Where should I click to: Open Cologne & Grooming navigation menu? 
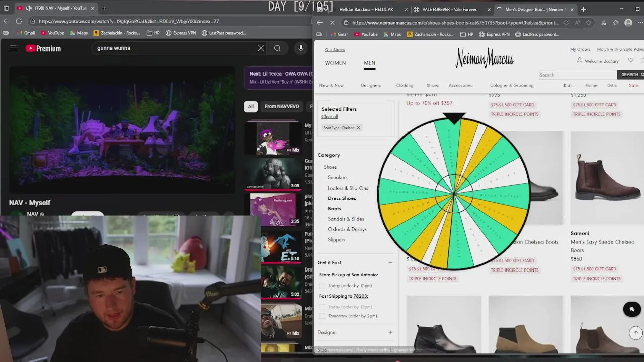(512, 85)
